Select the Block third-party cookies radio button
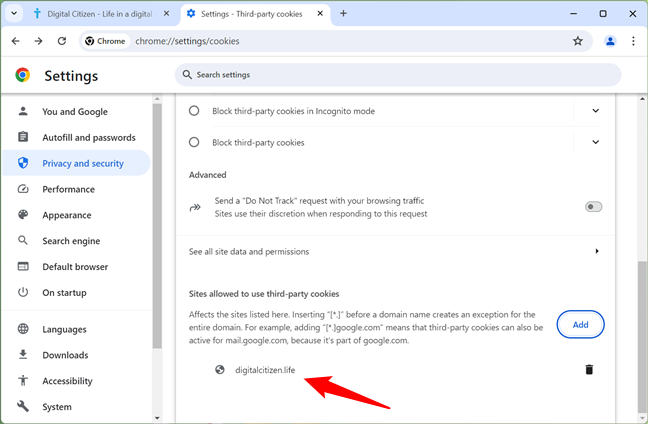 tap(194, 142)
